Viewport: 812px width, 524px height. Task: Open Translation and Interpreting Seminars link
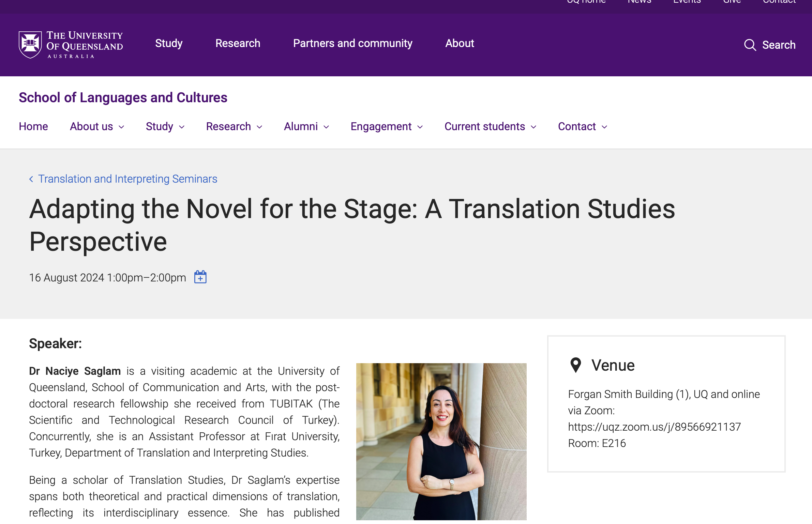pos(127,179)
